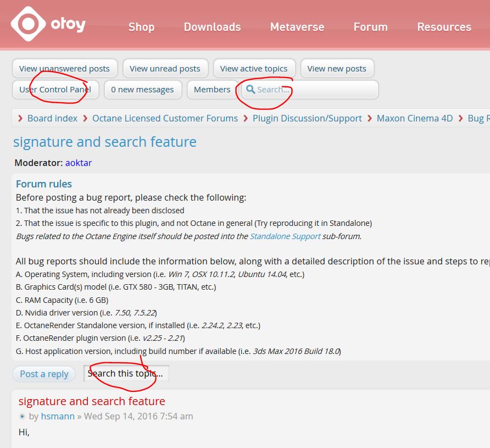Open Maxon Cinema 4D breadcrumb
This screenshot has width=490, height=448.
(415, 118)
